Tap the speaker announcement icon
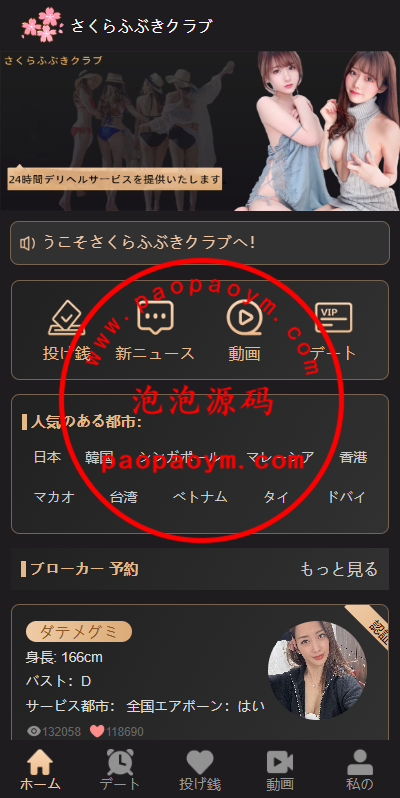This screenshot has width=400, height=798. coord(27,243)
